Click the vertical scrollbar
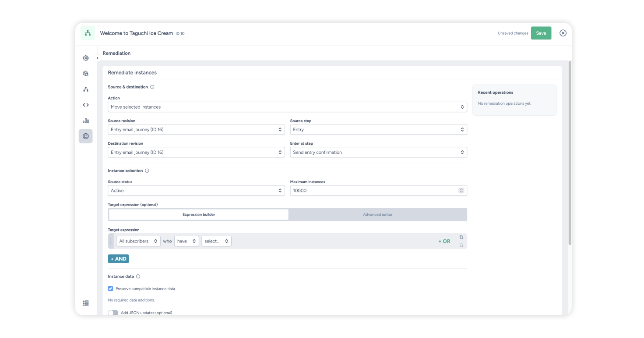Viewport: 644px width, 338px height. coord(570,153)
